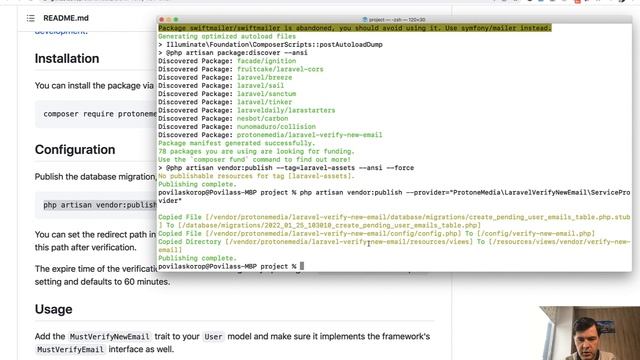The image size is (640, 360).
Task: Click discovered package 'laraveldaily/larastarters'
Action: 286,110
